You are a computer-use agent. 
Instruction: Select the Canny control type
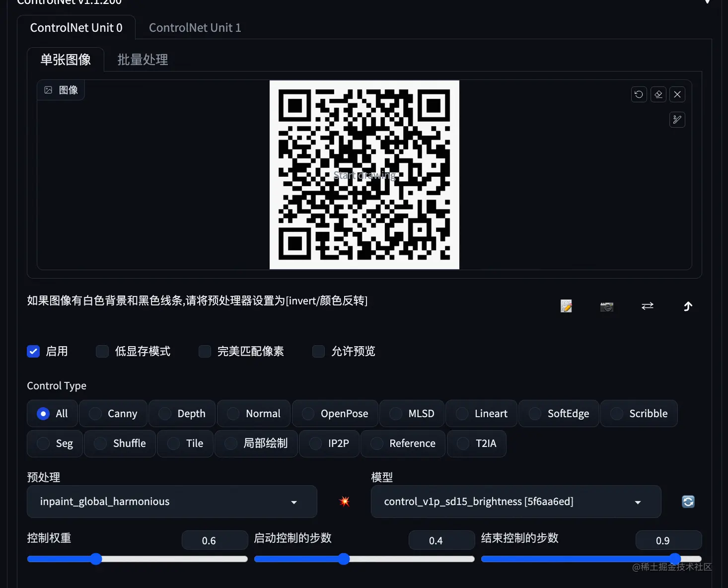113,414
